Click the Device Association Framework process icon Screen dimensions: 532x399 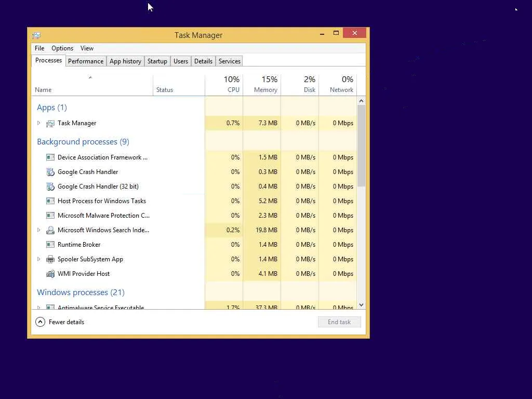[50, 157]
